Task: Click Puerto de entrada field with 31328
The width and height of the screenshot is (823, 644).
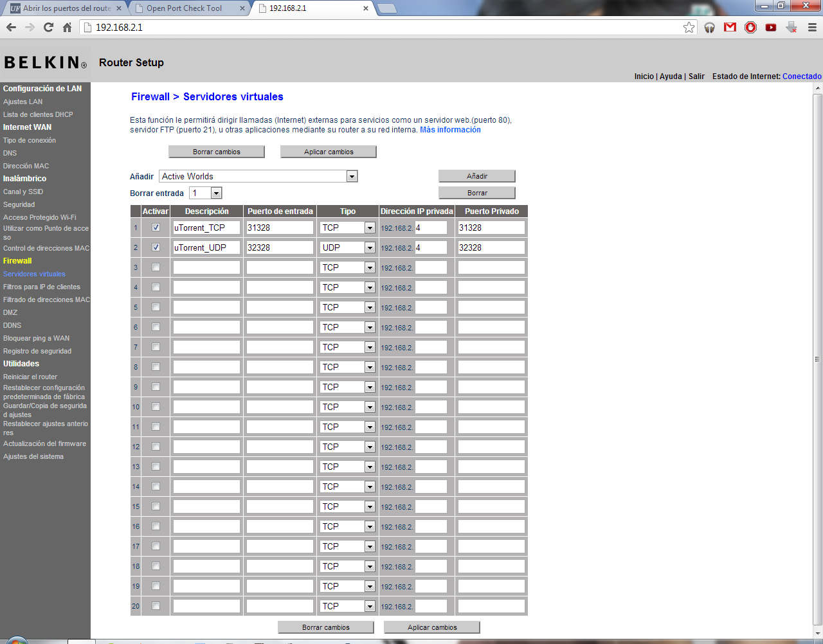Action: (280, 228)
